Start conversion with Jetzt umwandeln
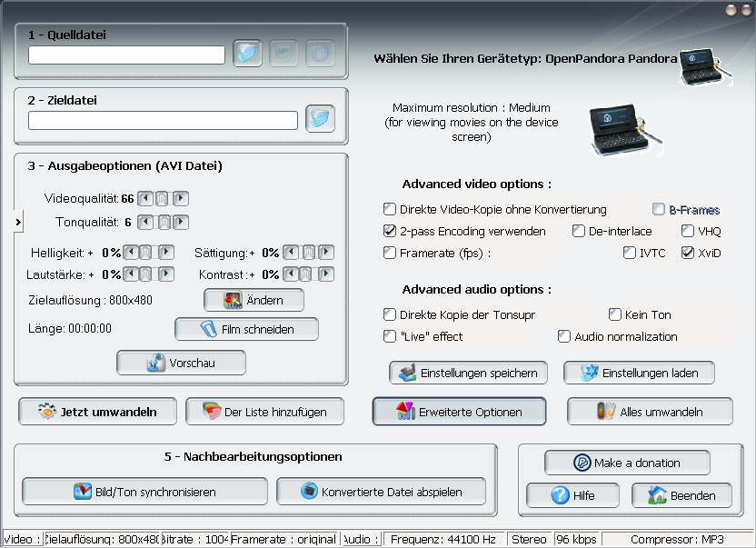This screenshot has height=548, width=756. coord(96,412)
